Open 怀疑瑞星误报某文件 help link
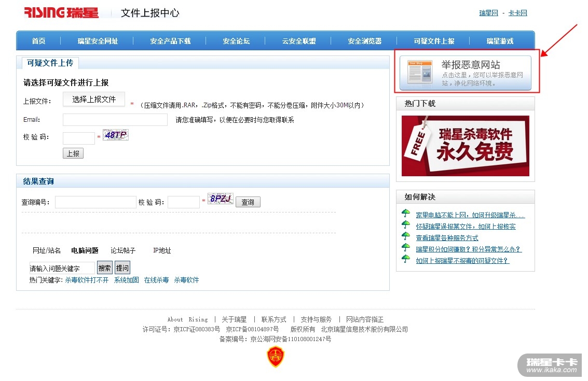Image resolution: width=588 pixels, height=381 pixels. [466, 227]
